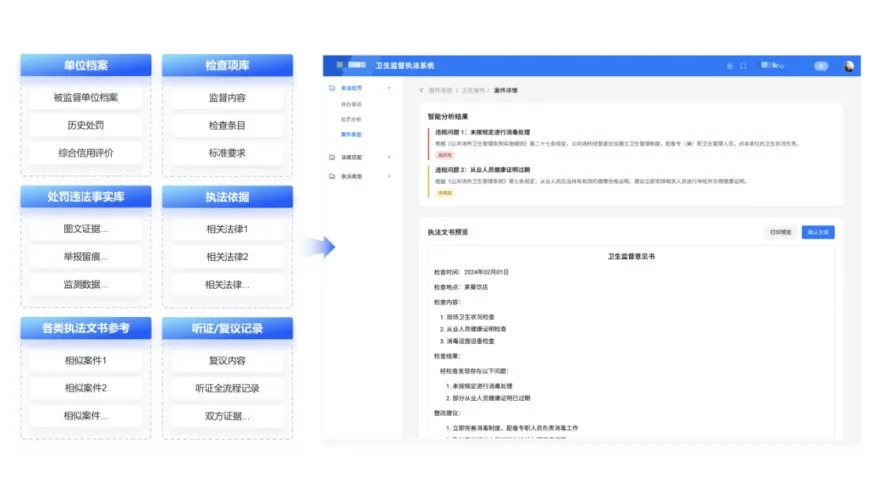873x487 pixels.
Task: Click the 案件详情 breadcrumb
Action: pos(506,90)
